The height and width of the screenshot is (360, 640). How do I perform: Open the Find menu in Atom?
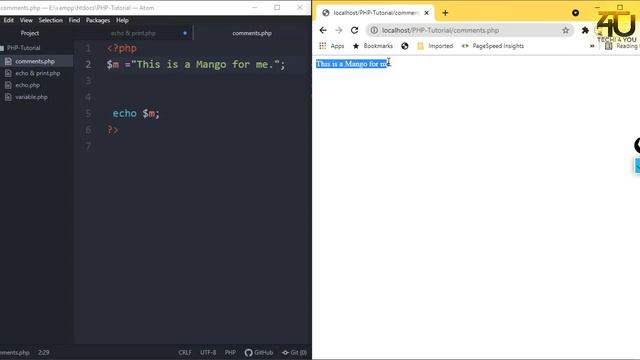(74, 20)
